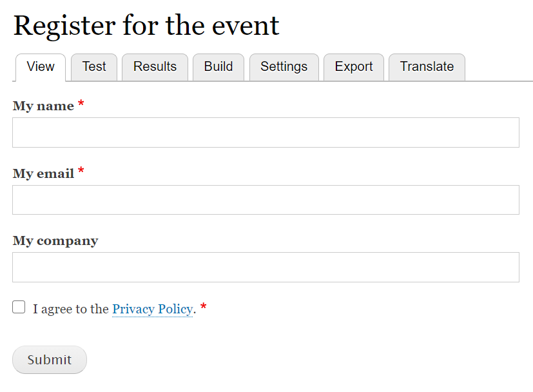
Task: Click inside the My company input field
Action: tap(266, 267)
